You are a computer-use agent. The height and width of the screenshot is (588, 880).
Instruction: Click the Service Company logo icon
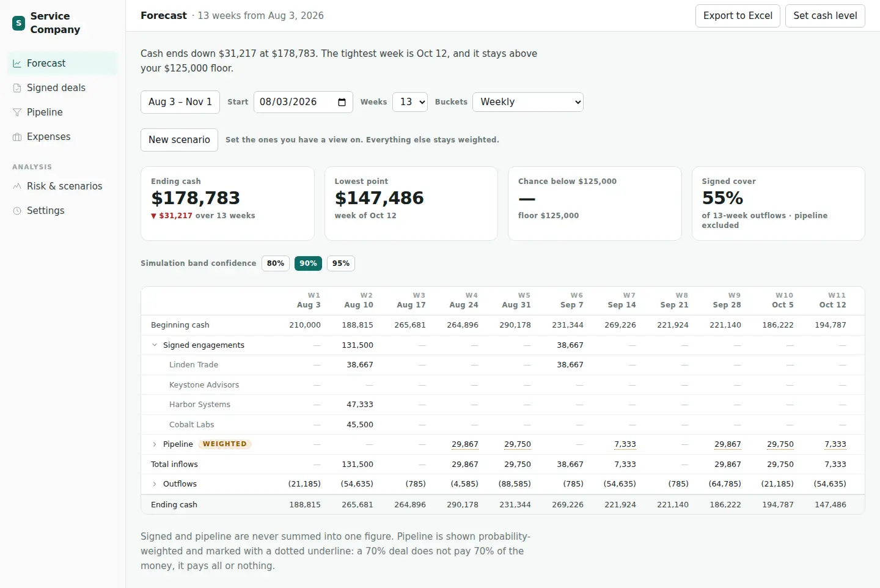[x=18, y=23]
